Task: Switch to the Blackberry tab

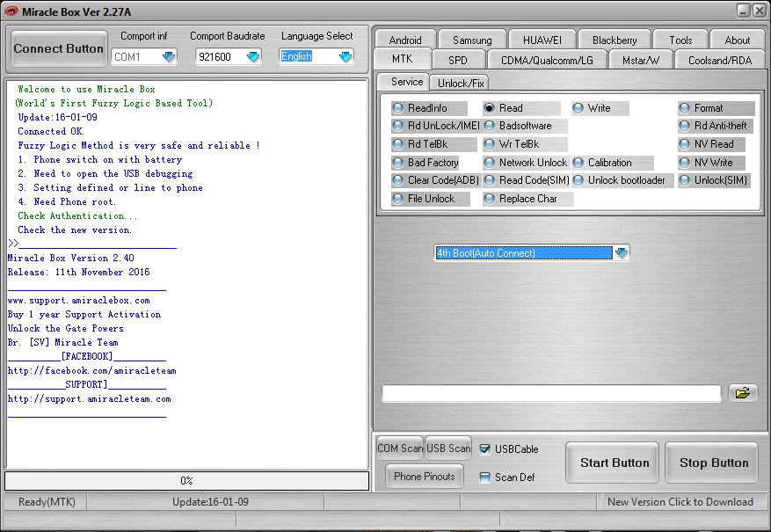Action: tap(615, 40)
